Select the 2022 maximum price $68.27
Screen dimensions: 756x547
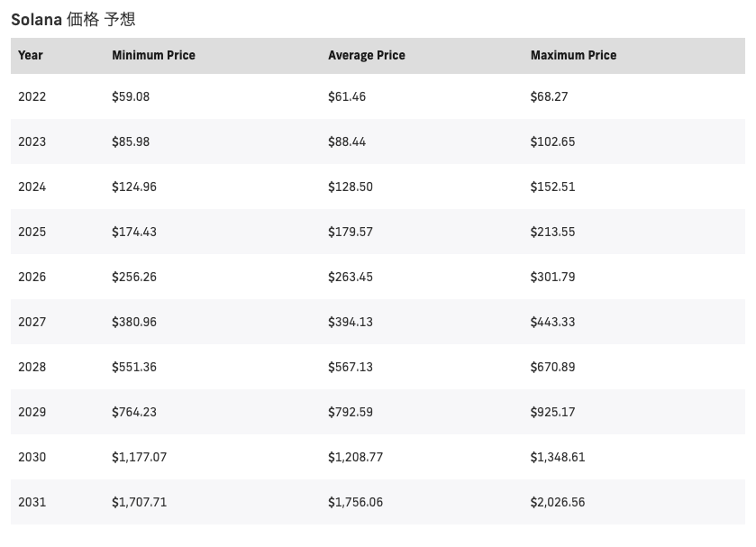[549, 96]
